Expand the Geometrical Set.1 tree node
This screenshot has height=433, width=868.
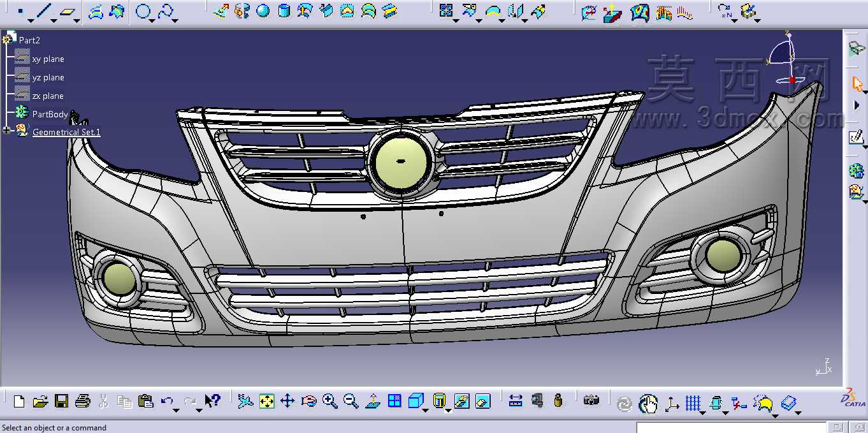click(7, 131)
